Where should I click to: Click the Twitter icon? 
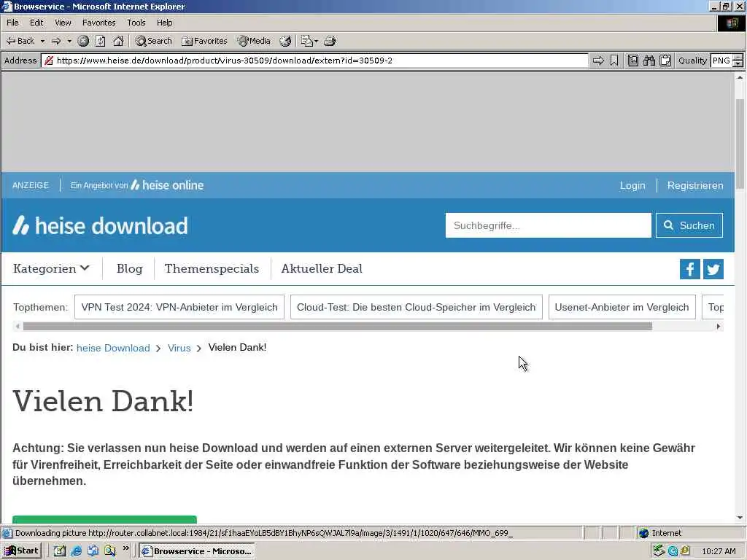(713, 269)
